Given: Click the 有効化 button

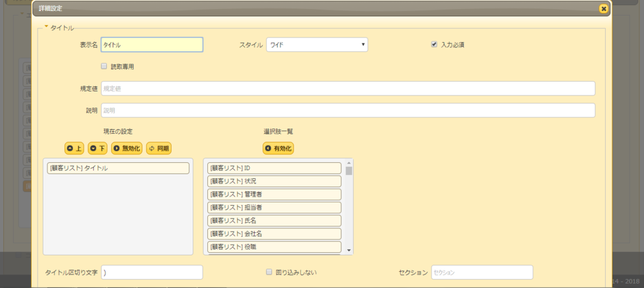Looking at the screenshot, I should [279, 148].
